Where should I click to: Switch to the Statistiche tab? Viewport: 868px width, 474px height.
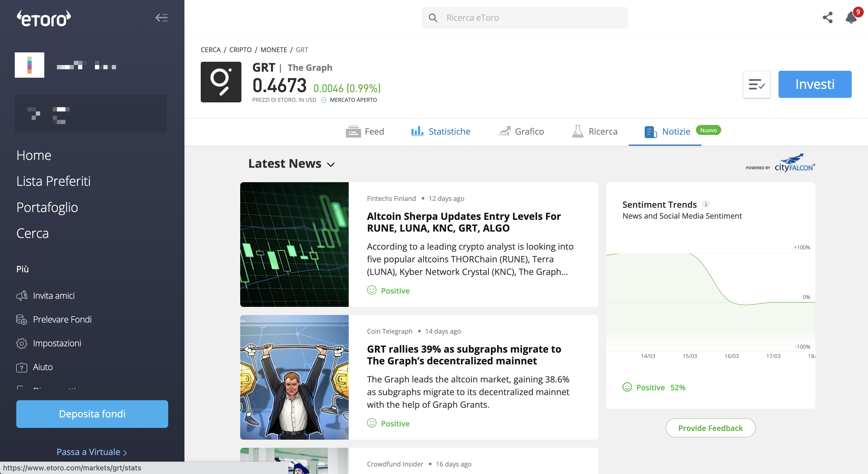[x=440, y=131]
